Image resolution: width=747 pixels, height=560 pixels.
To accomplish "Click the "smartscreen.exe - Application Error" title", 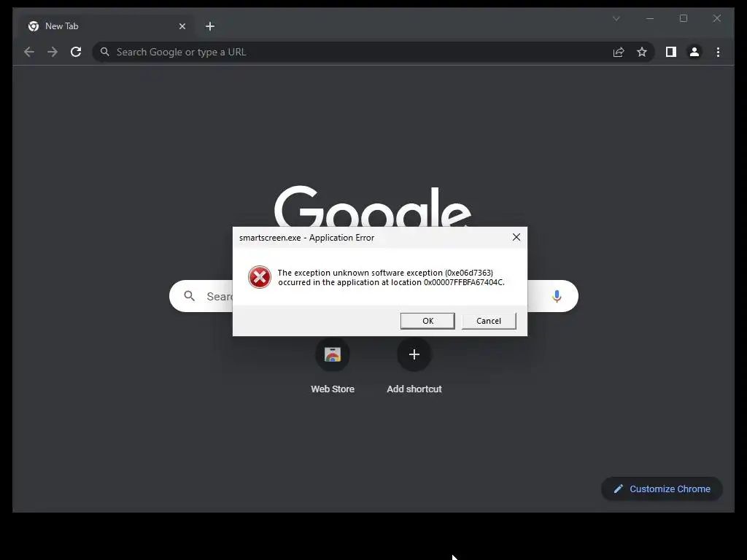I will click(x=306, y=238).
